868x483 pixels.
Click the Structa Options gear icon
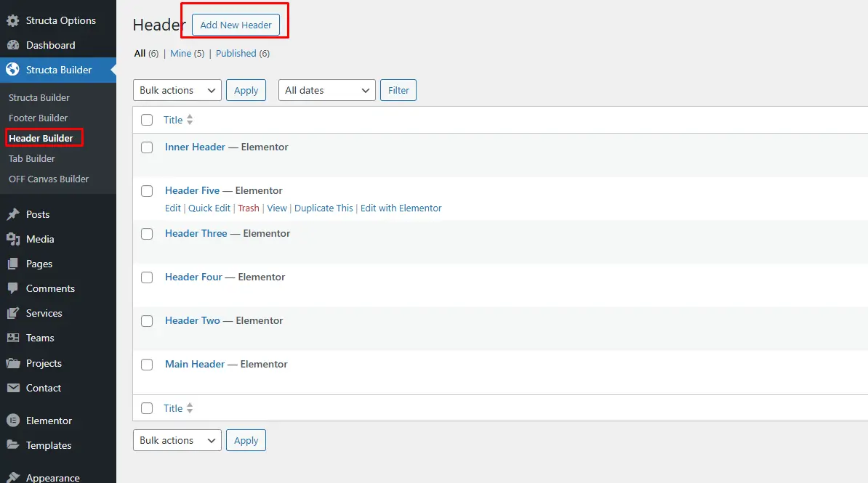(13, 20)
